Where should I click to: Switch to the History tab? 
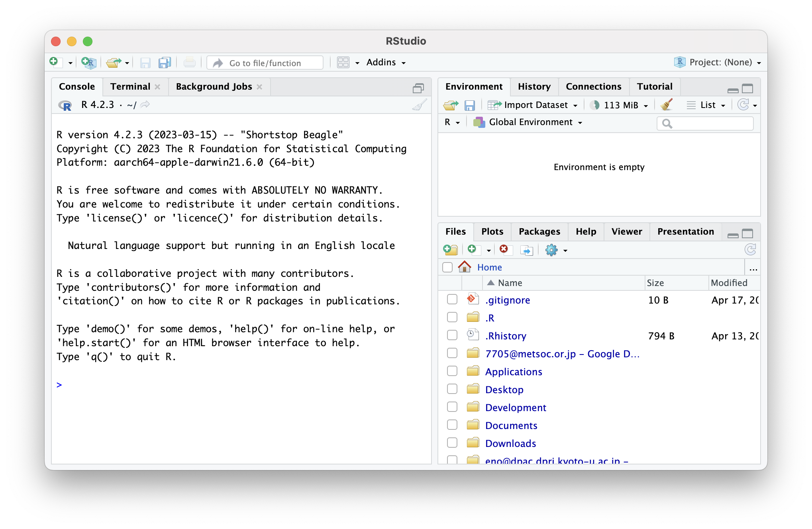[534, 87]
